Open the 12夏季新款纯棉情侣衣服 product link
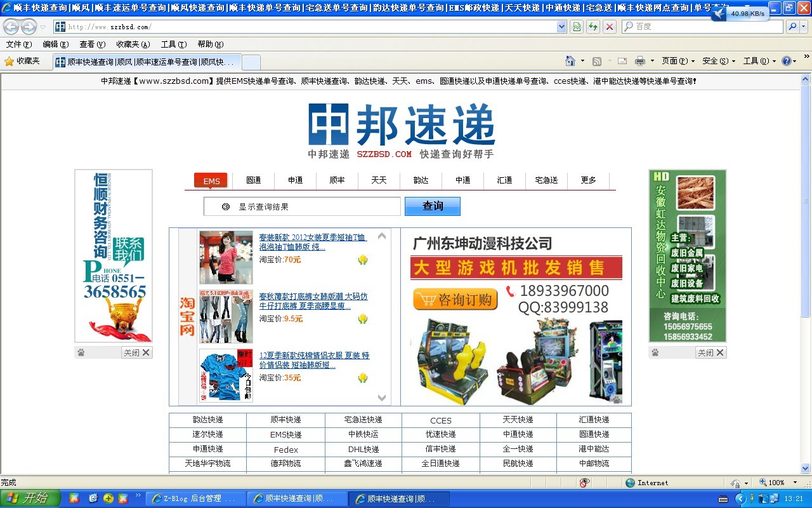 [x=314, y=361]
